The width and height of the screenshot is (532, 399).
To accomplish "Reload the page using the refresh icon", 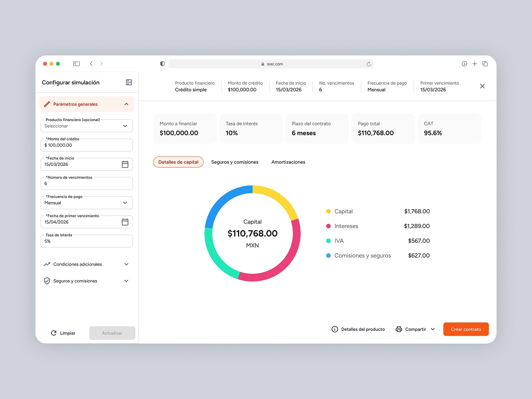I will click(368, 64).
